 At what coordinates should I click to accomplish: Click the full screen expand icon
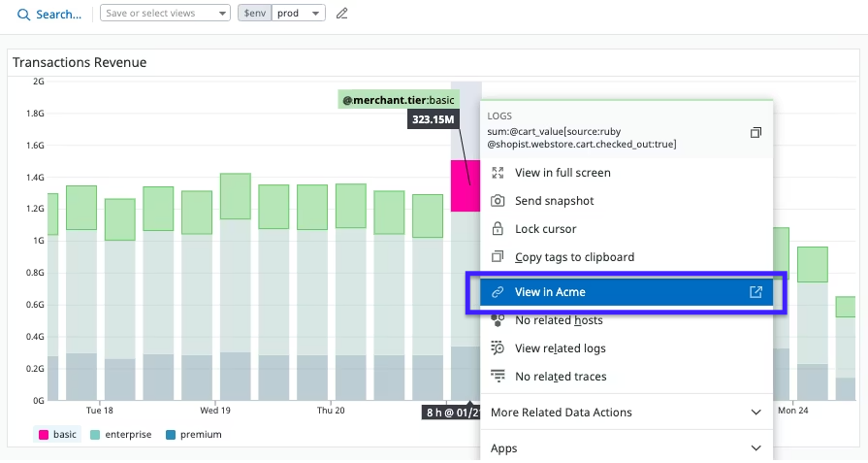coord(498,173)
